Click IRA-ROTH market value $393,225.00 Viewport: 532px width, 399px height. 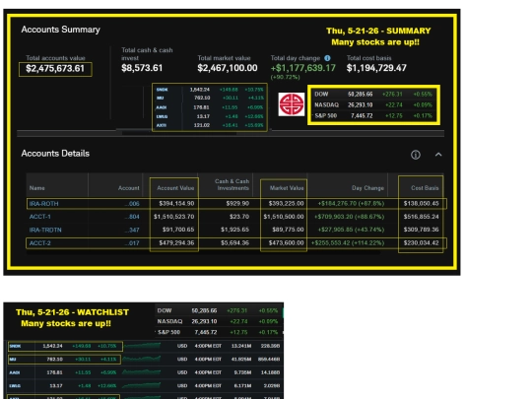click(x=286, y=204)
